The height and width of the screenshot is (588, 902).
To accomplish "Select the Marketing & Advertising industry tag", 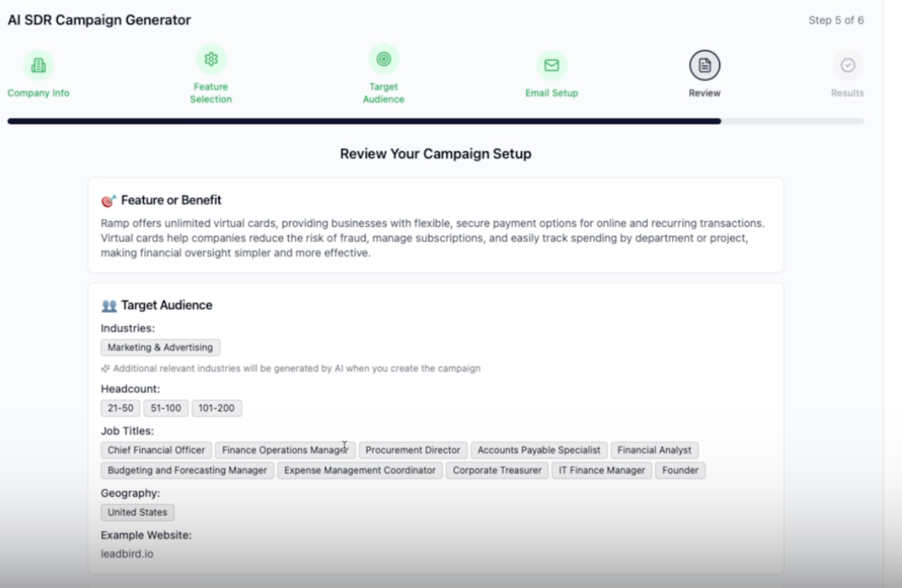I will click(x=160, y=348).
